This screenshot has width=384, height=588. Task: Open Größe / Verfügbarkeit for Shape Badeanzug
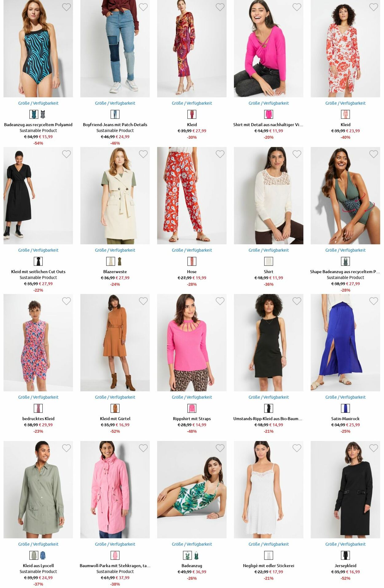(345, 250)
